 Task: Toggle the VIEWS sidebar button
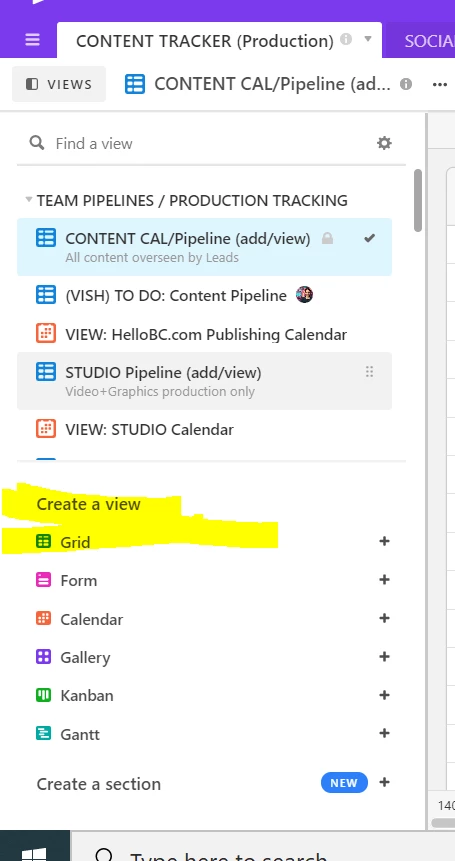59,84
